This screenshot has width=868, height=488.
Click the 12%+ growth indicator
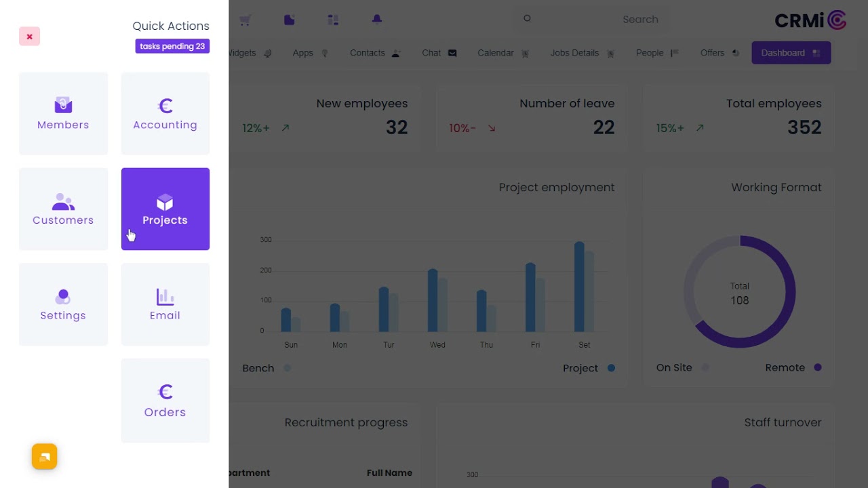tap(266, 128)
